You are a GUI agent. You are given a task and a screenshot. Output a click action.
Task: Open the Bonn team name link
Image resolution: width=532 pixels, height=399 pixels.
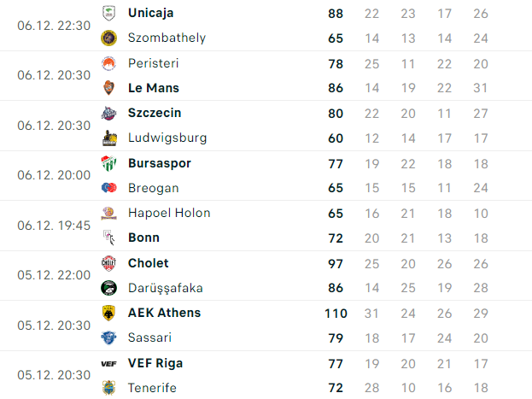tap(143, 238)
